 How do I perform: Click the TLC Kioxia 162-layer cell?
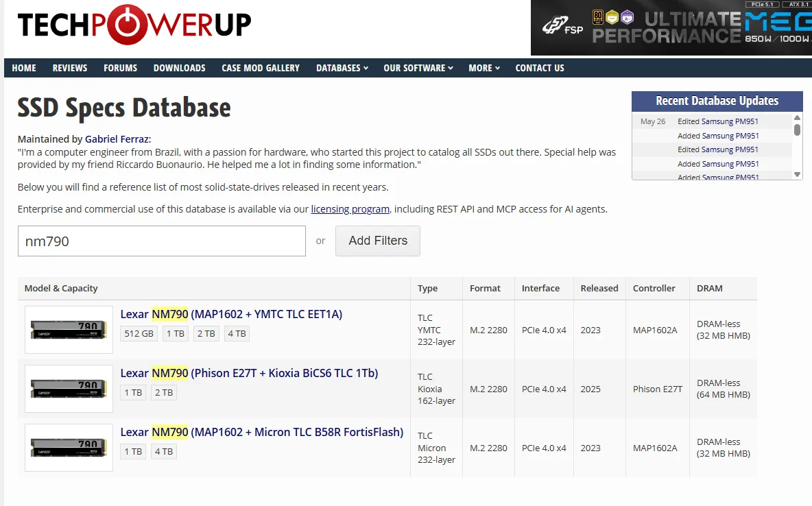point(436,389)
